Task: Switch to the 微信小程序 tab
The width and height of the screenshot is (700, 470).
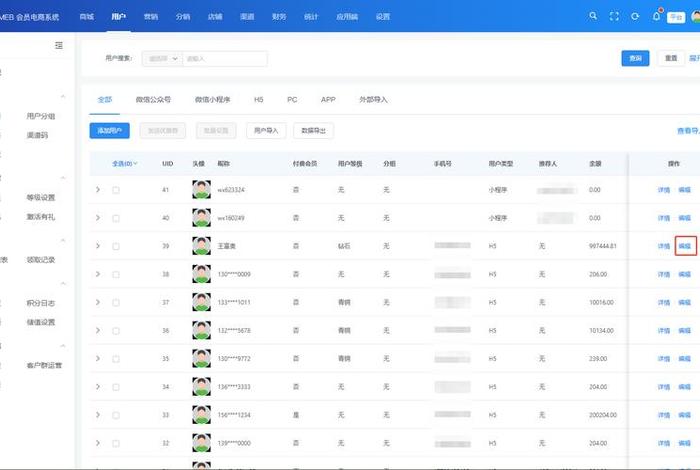Action: tap(212, 100)
